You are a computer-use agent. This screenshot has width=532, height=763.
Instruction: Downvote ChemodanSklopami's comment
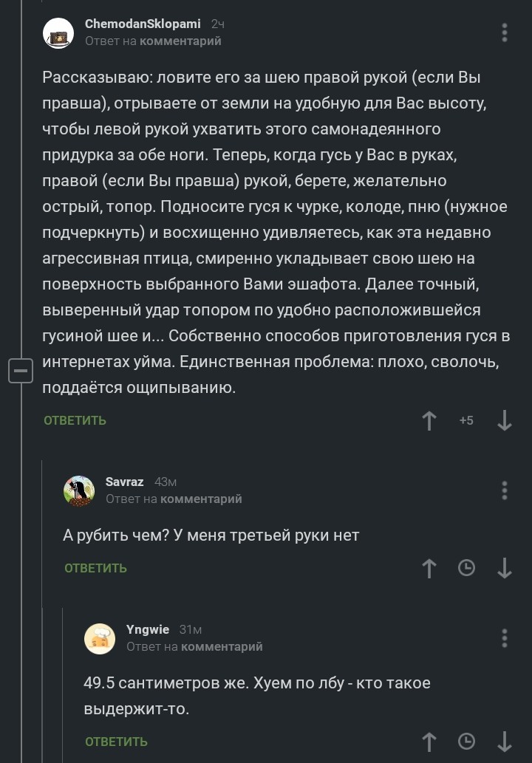(x=505, y=420)
